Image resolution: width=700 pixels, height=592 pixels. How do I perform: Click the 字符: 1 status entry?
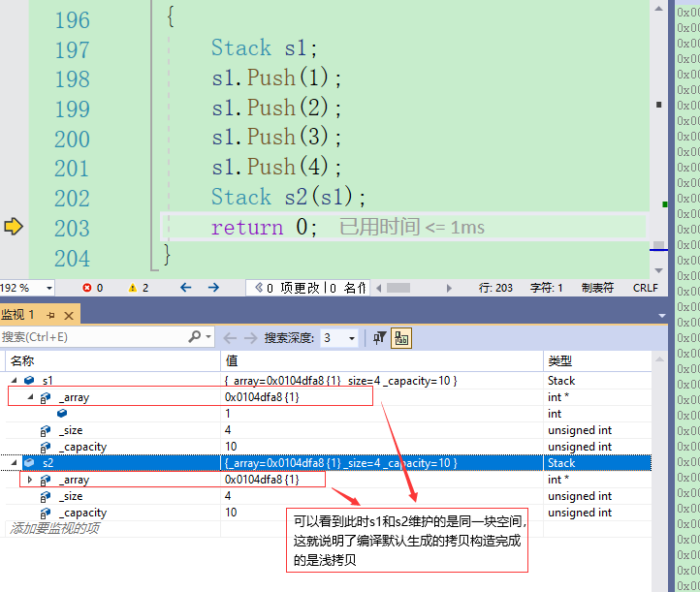(x=547, y=288)
